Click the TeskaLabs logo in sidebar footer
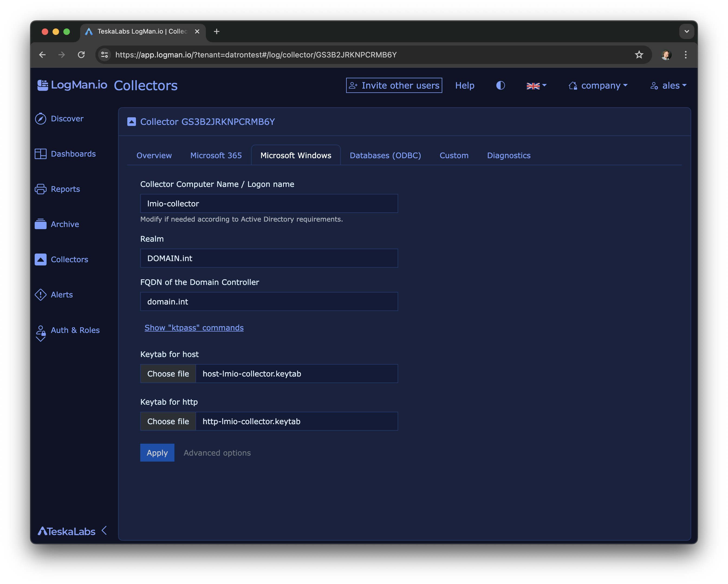Image resolution: width=728 pixels, height=584 pixels. [x=67, y=531]
